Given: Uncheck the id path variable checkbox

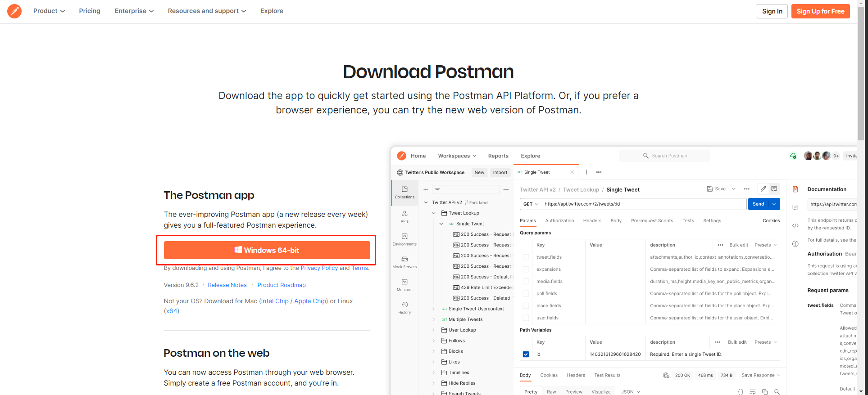Looking at the screenshot, I should [x=526, y=355].
